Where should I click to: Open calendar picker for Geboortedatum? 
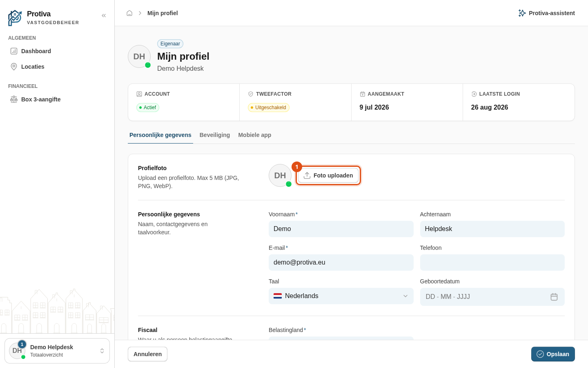(x=554, y=297)
